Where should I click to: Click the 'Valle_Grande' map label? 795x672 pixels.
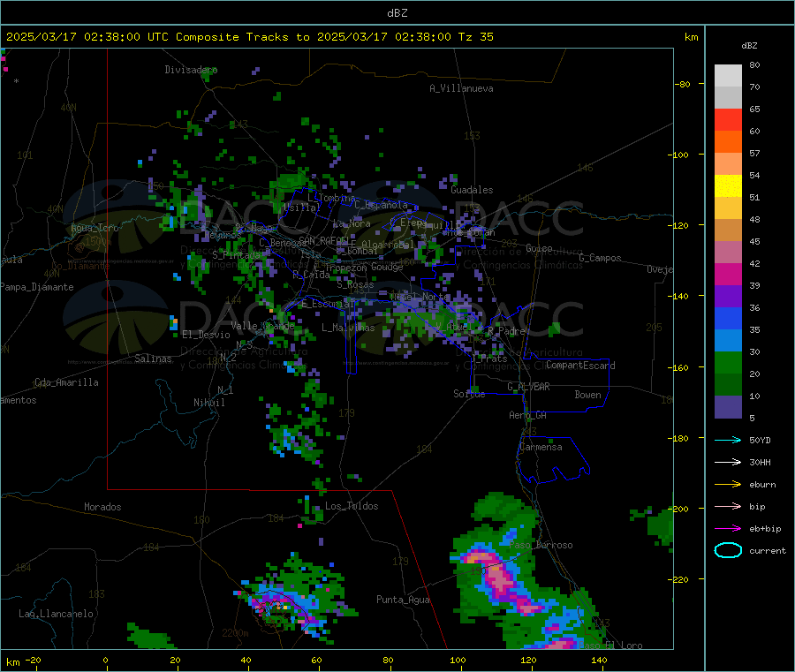pyautogui.click(x=262, y=326)
